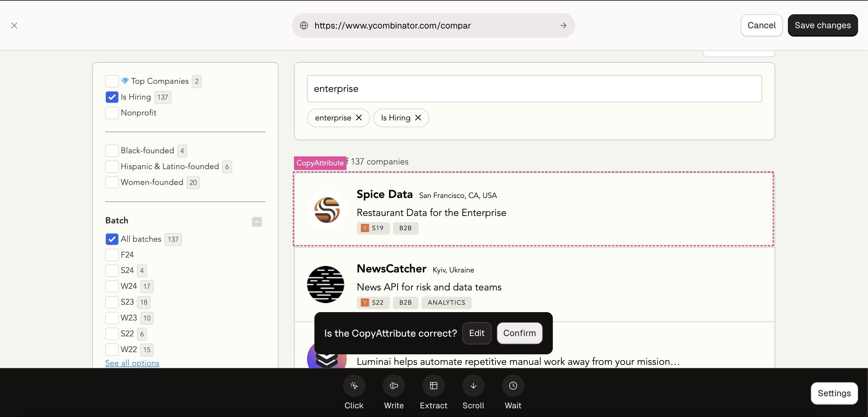868x417 pixels.
Task: Click the Save changes button
Action: pyautogui.click(x=822, y=25)
